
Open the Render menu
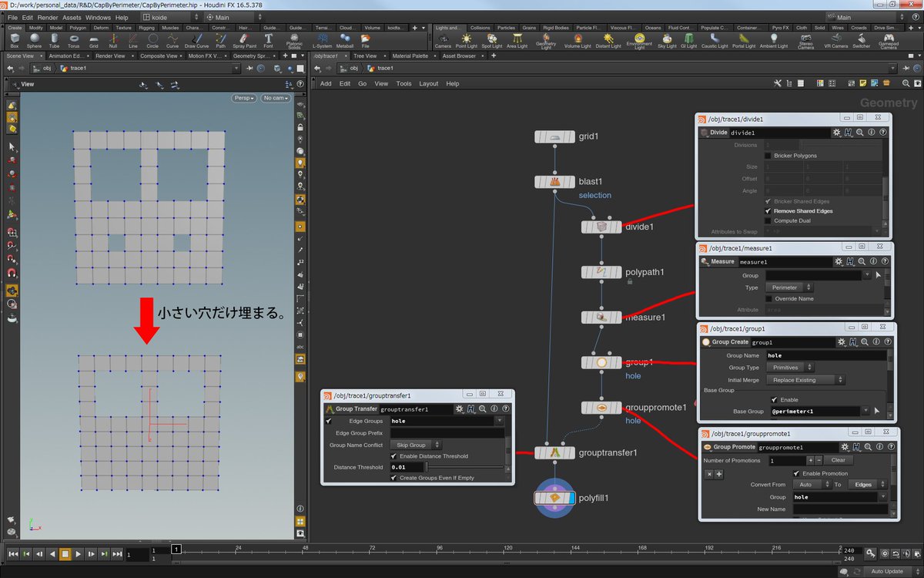coord(47,17)
